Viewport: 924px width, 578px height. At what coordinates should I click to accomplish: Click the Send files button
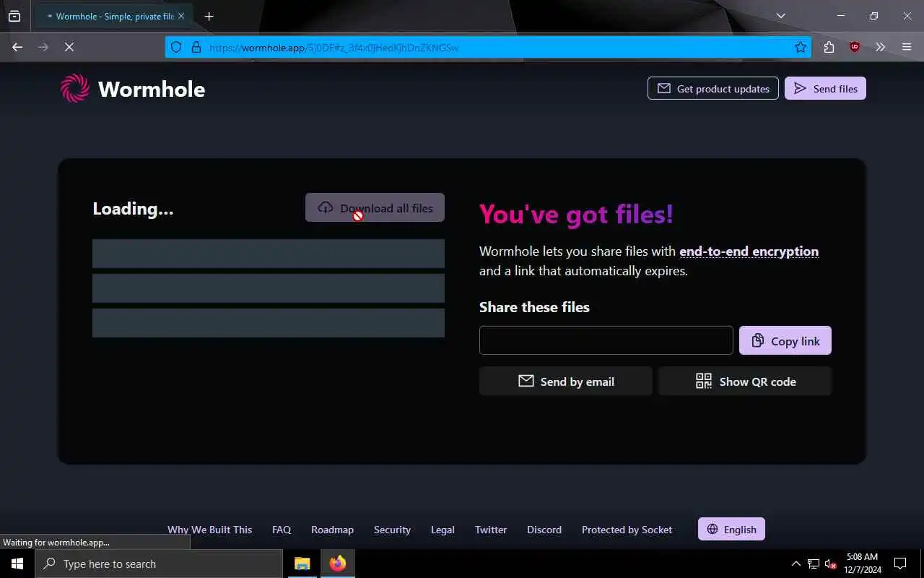click(825, 88)
